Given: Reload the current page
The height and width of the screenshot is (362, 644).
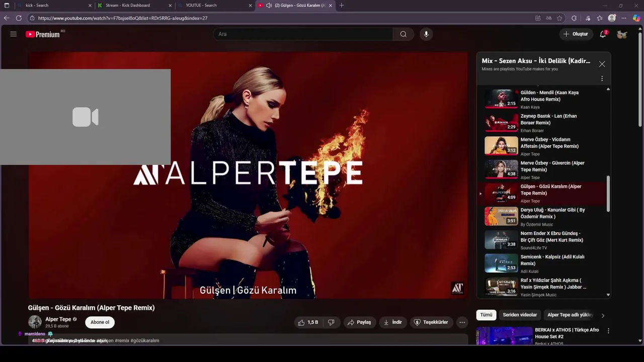Looking at the screenshot, I should (x=19, y=18).
